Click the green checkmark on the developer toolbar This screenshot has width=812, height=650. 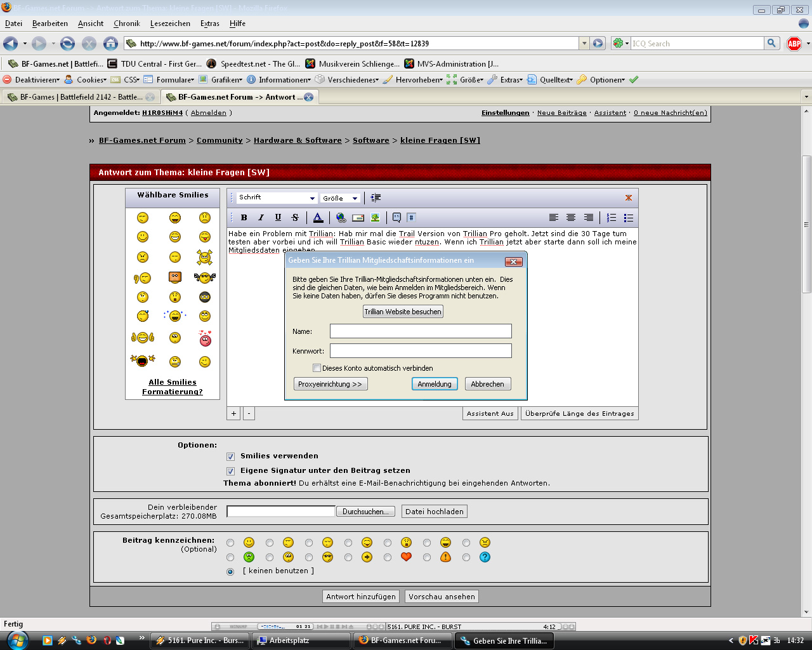tap(634, 80)
